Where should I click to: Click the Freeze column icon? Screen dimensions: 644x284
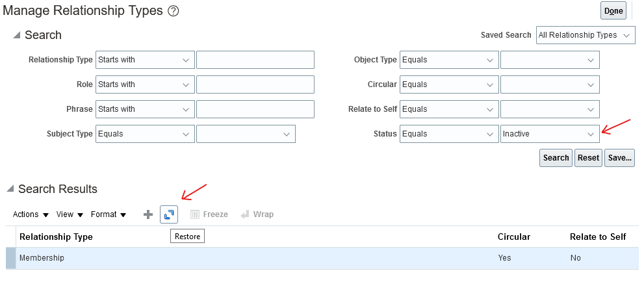pos(209,214)
